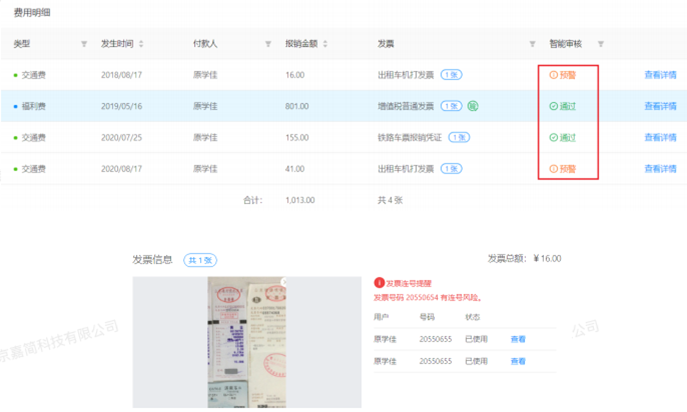Image resolution: width=687 pixels, height=412 pixels.
Task: Click the red 发票连号提醒 alert icon
Action: [x=378, y=284]
